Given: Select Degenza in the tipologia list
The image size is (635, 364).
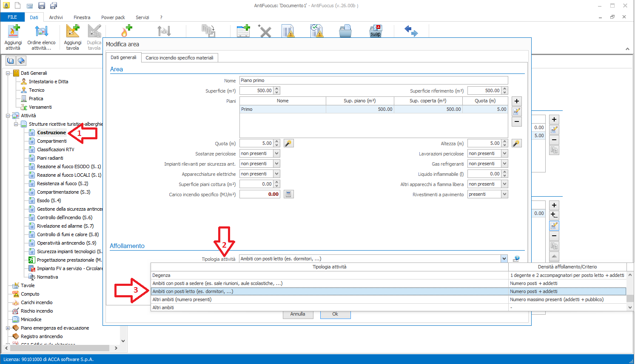Looking at the screenshot, I should pyautogui.click(x=162, y=275).
